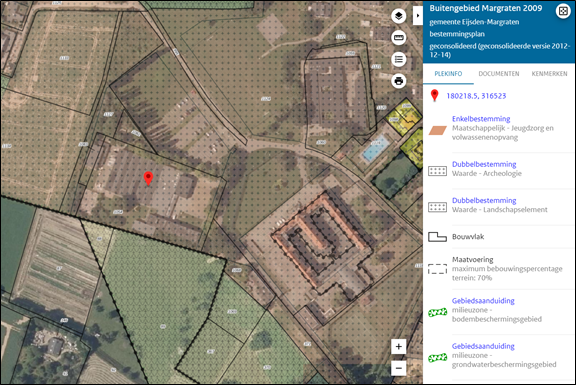
Task: Click the fullscreen icon in plan header
Action: click(563, 11)
